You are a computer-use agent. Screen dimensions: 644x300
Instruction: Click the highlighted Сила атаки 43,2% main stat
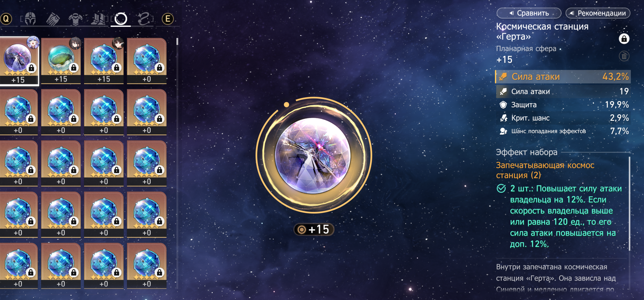tap(563, 77)
